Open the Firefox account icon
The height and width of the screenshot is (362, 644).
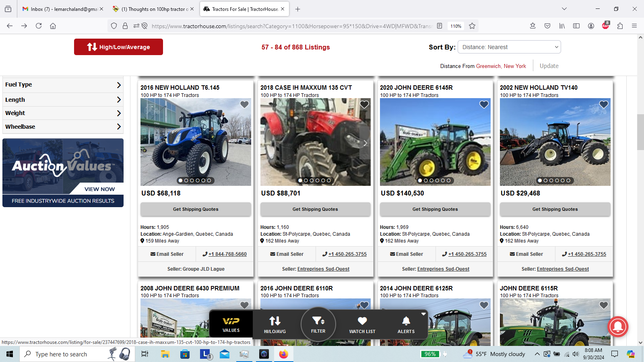591,26
